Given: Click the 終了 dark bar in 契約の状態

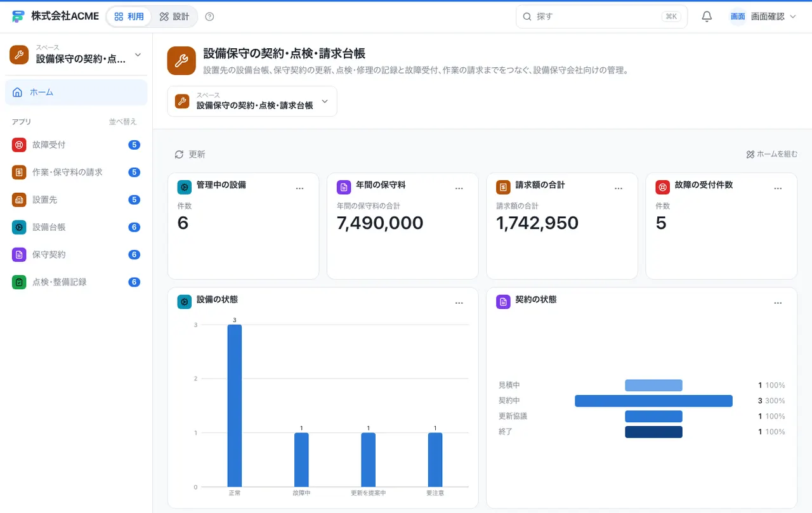Looking at the screenshot, I should pyautogui.click(x=653, y=432).
